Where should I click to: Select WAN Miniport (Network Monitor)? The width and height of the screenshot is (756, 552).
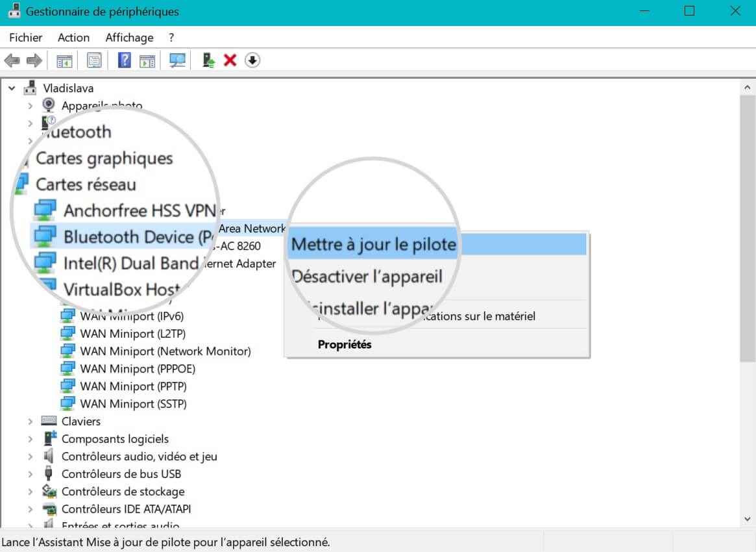pyautogui.click(x=165, y=351)
